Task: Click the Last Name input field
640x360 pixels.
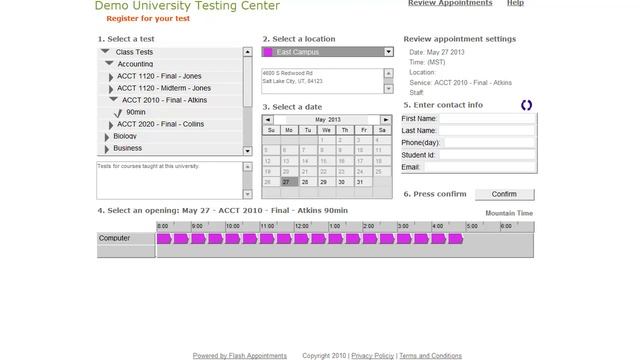Action: tap(487, 131)
